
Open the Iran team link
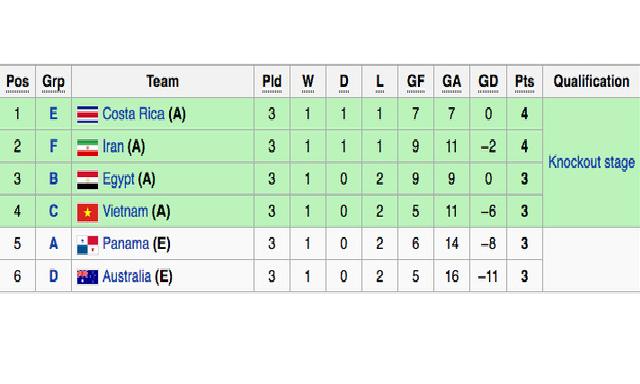[113, 146]
